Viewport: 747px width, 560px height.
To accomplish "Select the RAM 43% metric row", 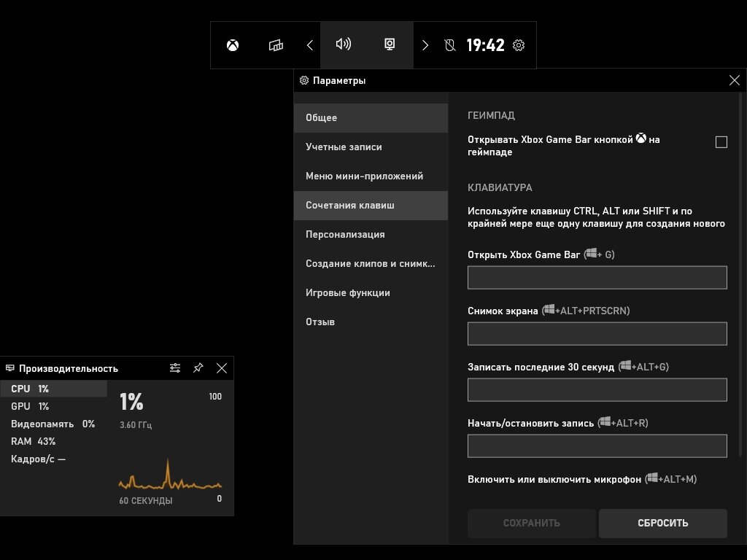I will (54, 441).
